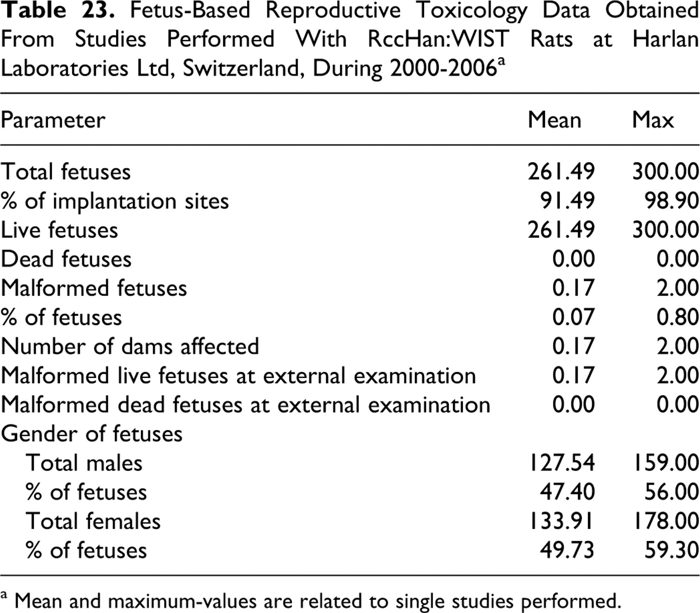Select the 98.90 max value
The height and width of the screenshot is (613, 700).
pyautogui.click(x=672, y=201)
